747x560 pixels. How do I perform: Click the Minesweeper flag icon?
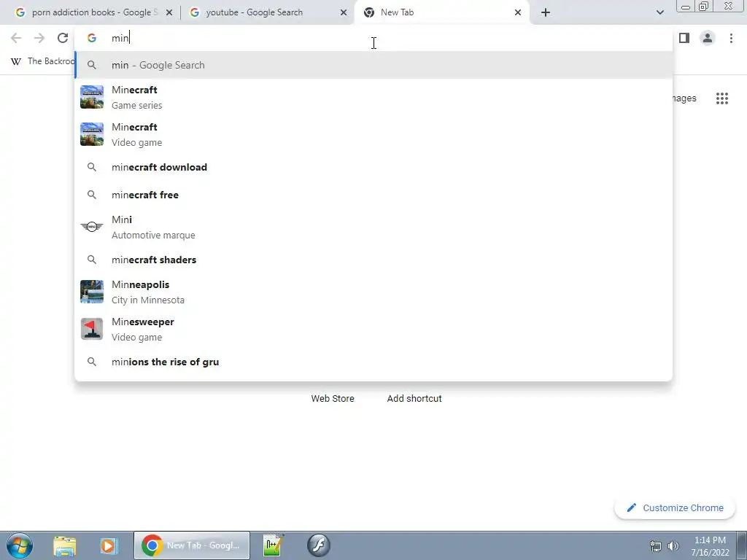(x=92, y=329)
